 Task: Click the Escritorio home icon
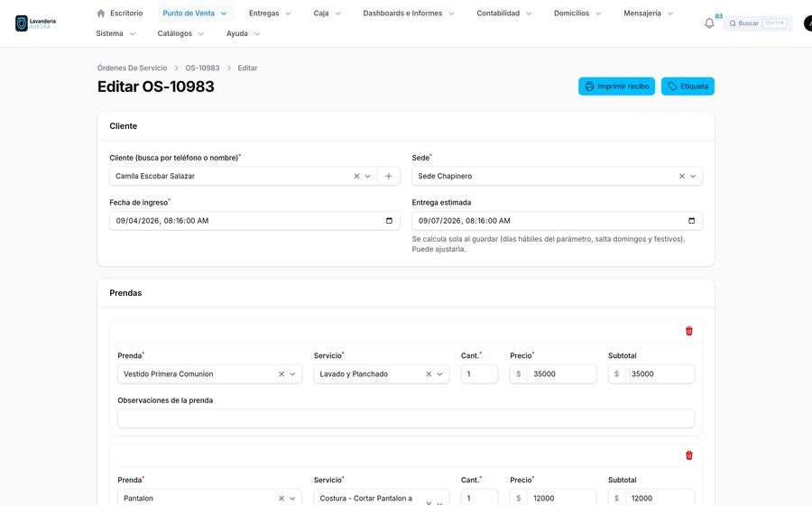point(101,13)
